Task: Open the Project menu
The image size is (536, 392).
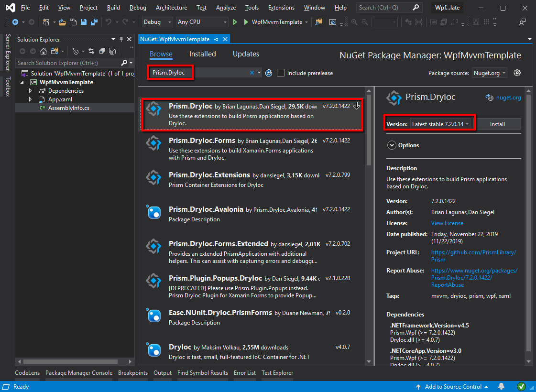Action: [x=88, y=8]
